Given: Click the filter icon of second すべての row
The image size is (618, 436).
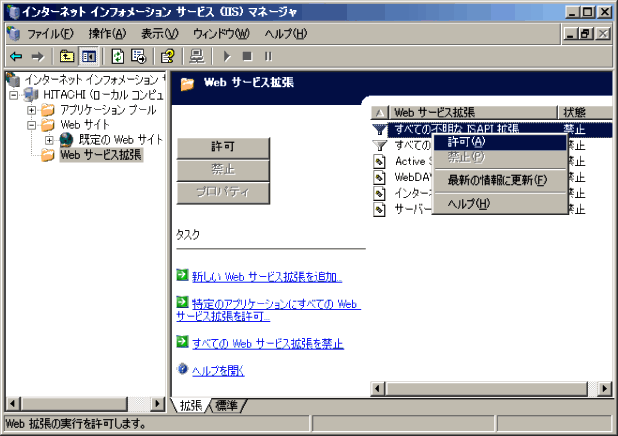Looking at the screenshot, I should click(379, 145).
